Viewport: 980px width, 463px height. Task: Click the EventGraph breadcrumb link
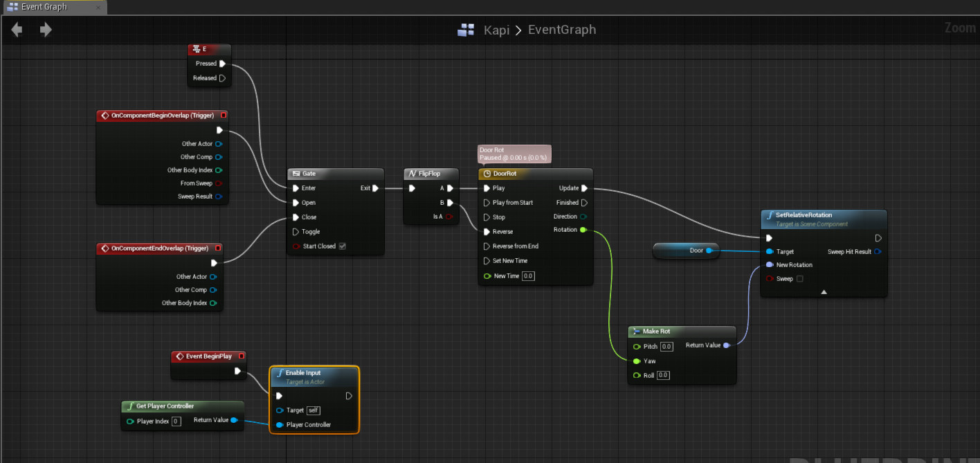pyautogui.click(x=562, y=30)
